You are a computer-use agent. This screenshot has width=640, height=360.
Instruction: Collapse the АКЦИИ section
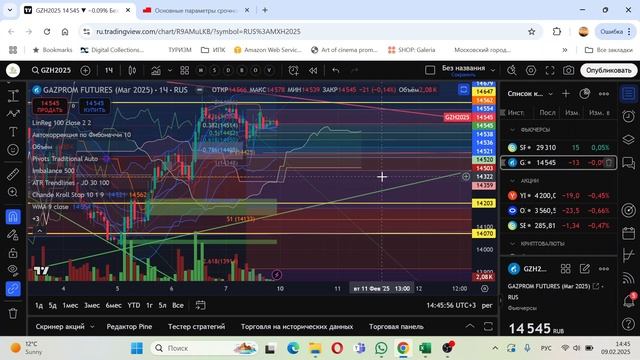(512, 180)
